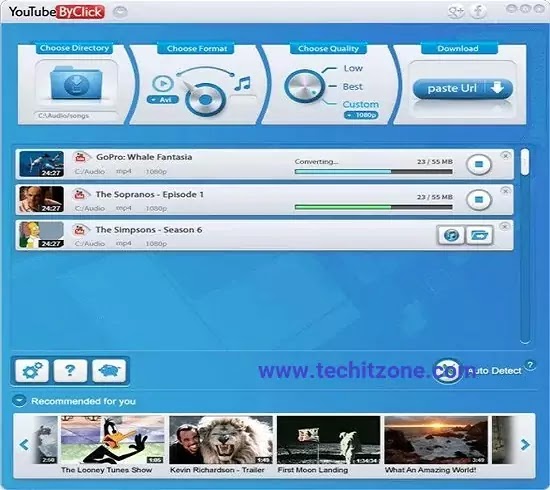Stop the GoPro: Whale Fantasia download

point(479,164)
